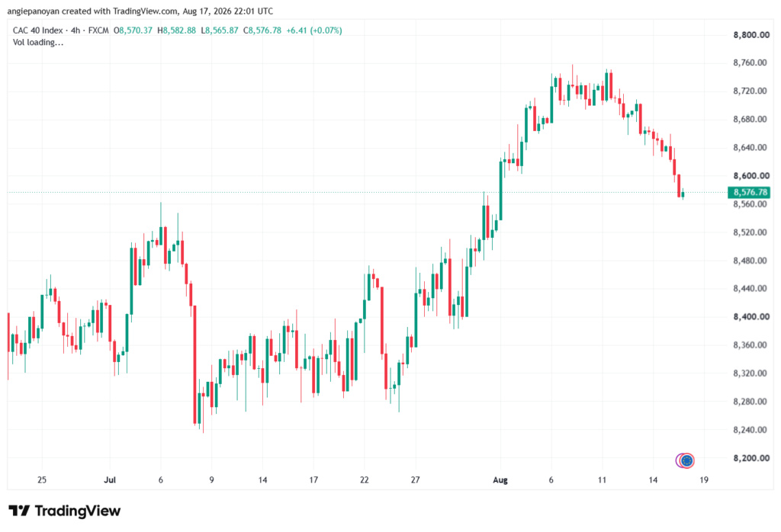
Task: Click the +6.41 (+0.07%) change value
Action: coord(314,30)
